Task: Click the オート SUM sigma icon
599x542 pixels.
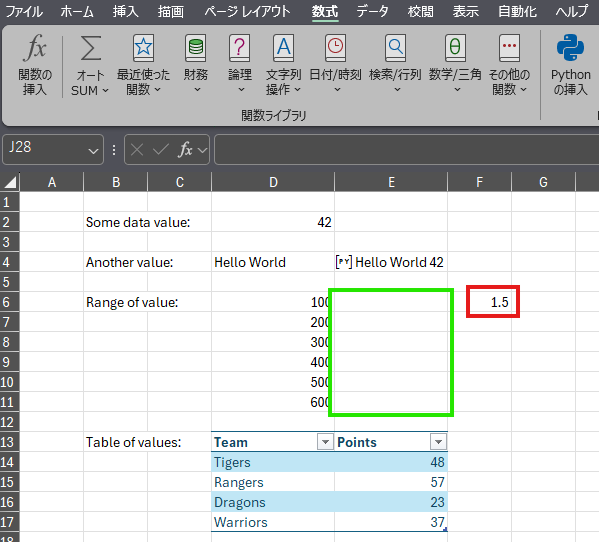Action: pyautogui.click(x=91, y=49)
